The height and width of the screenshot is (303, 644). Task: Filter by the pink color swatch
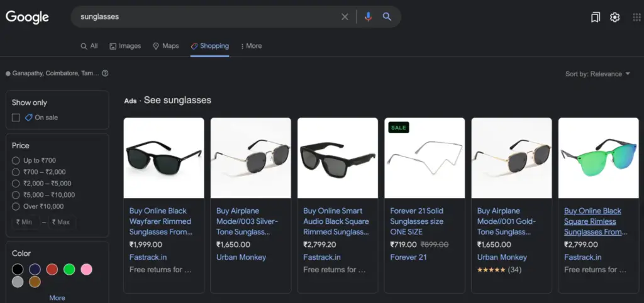[x=87, y=270]
